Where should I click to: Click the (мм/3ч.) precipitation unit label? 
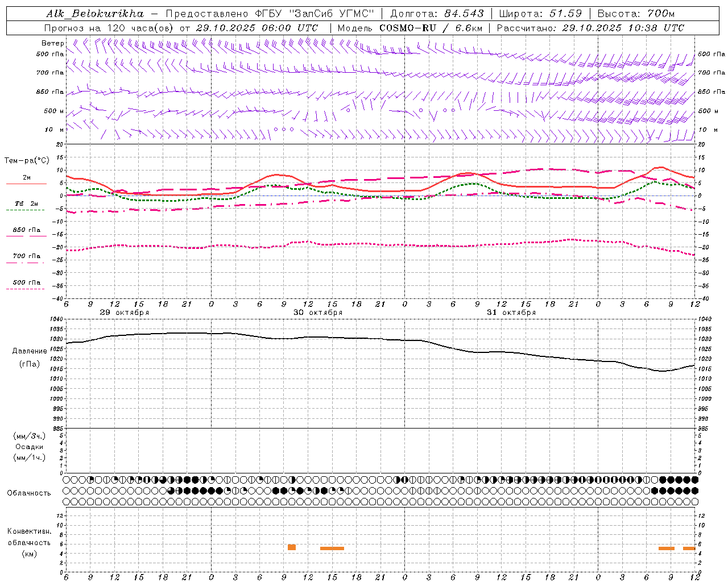pyautogui.click(x=30, y=436)
